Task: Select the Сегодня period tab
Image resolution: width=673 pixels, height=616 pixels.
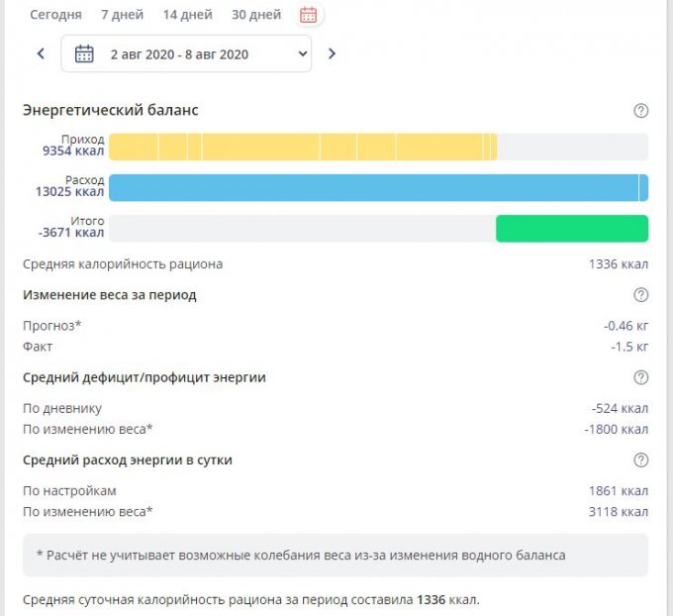Action: (55, 15)
